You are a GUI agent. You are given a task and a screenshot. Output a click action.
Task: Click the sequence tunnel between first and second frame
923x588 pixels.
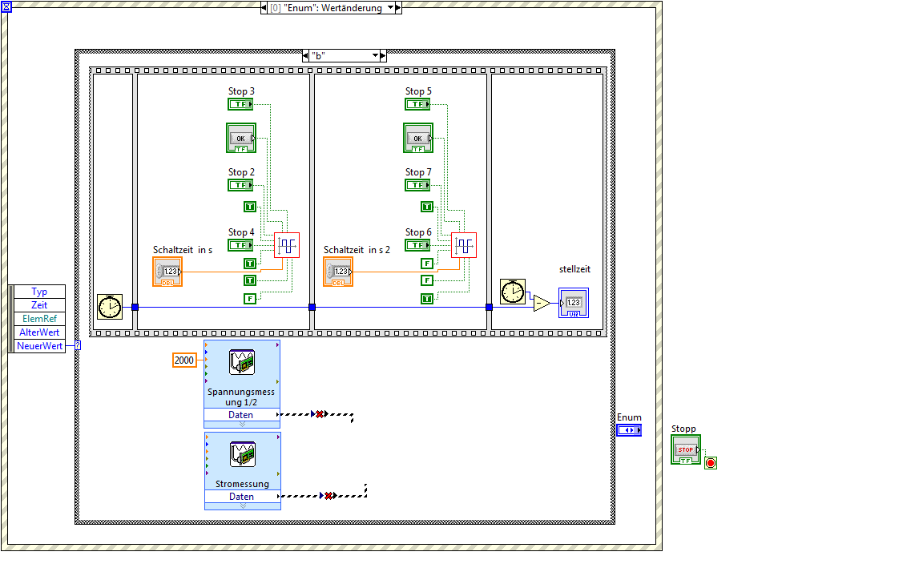point(135,308)
